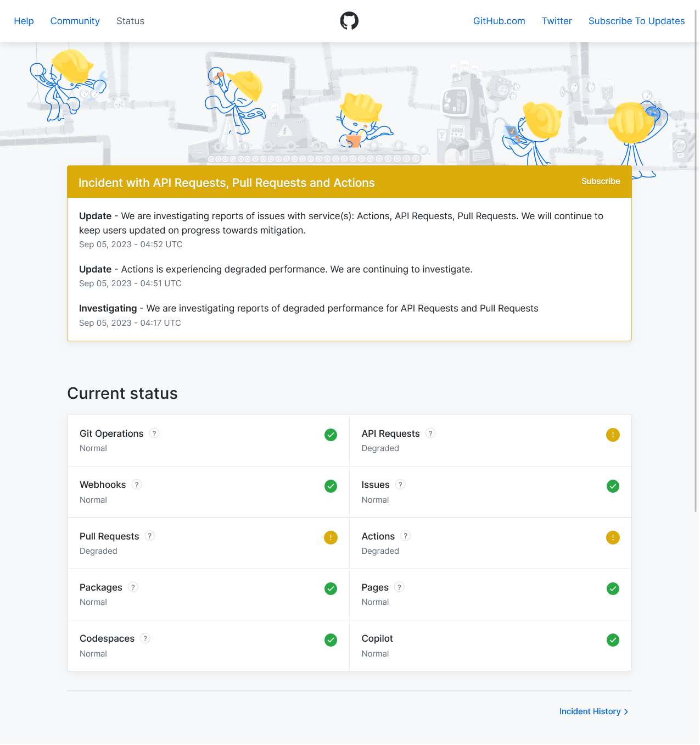Click the help icon next to Webhooks

(137, 485)
